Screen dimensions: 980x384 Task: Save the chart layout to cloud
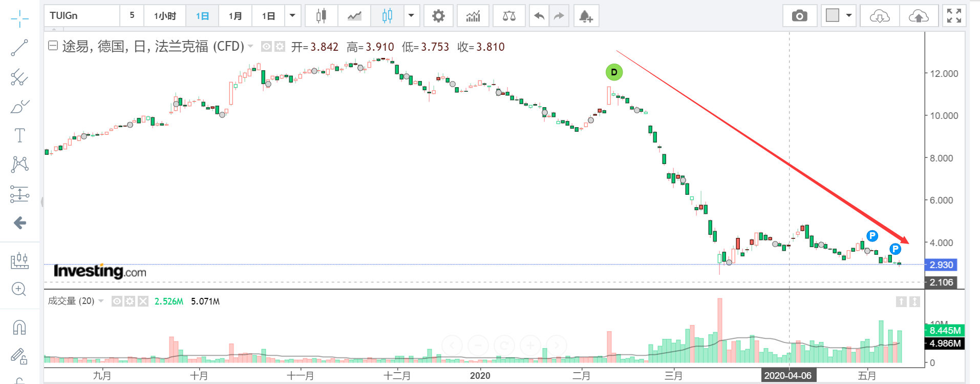coord(919,16)
